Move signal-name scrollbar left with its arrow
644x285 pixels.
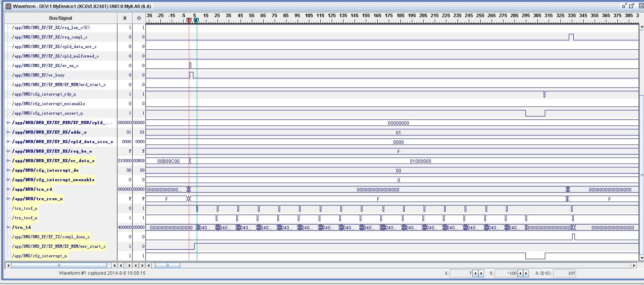click(8, 265)
